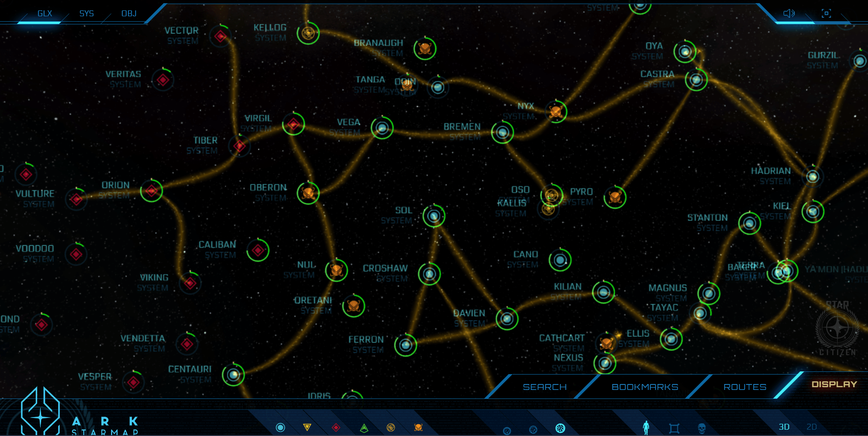Open the BOOKMARKS panel
This screenshot has width=868, height=436.
coord(645,387)
